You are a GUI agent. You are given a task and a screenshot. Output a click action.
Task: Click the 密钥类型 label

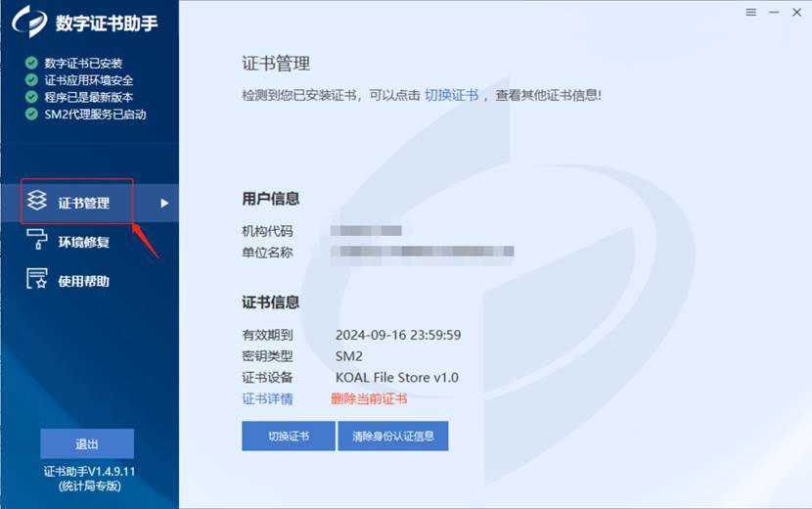(x=267, y=356)
